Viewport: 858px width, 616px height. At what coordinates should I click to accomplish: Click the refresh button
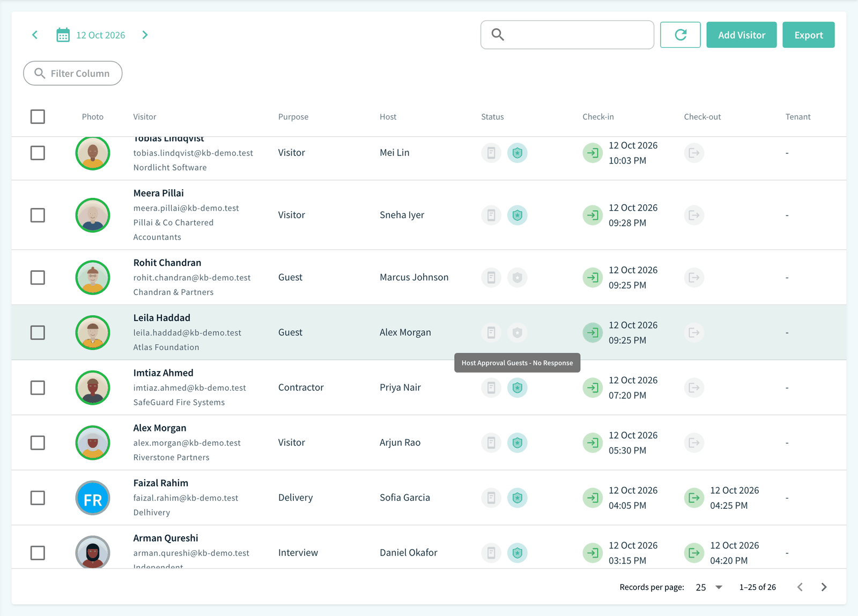coord(680,35)
